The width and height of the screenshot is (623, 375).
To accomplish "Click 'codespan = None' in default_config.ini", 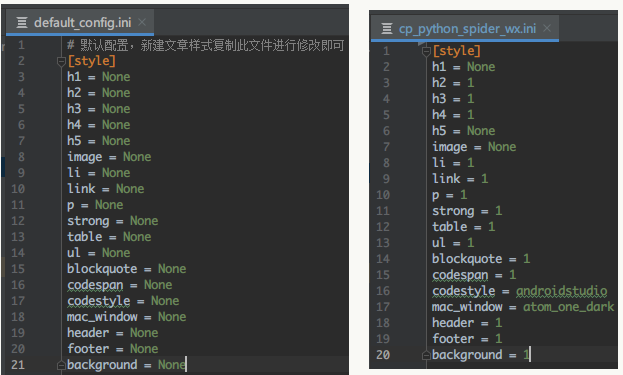I will click(x=120, y=285).
